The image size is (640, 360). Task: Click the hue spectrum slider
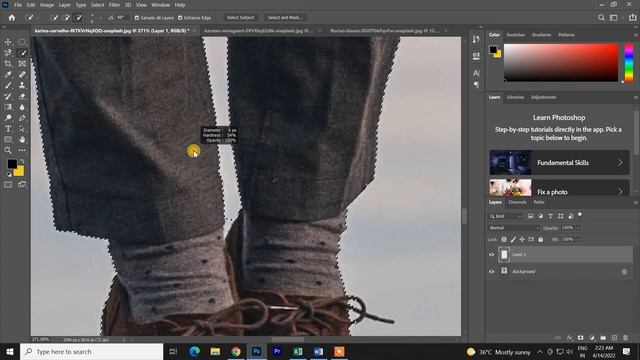click(629, 63)
